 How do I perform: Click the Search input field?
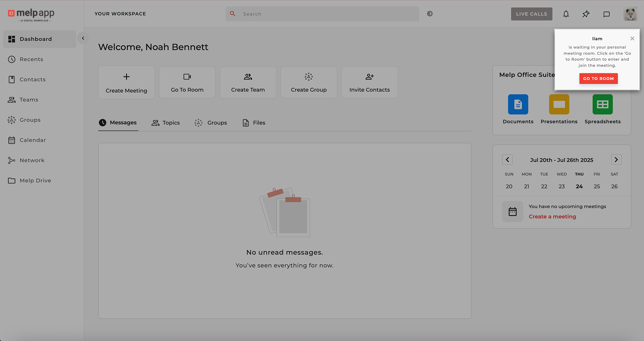[x=325, y=14]
